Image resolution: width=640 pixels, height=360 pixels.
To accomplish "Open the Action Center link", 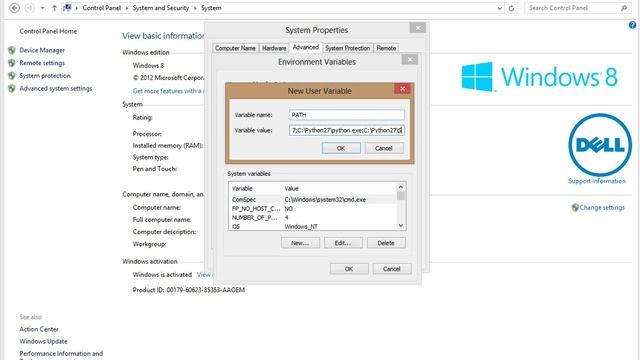I will click(39, 329).
